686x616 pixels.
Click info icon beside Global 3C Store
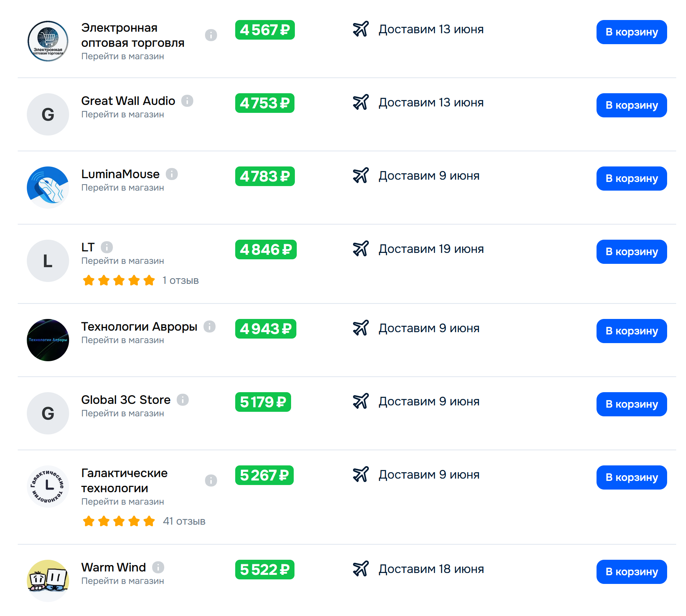[183, 400]
